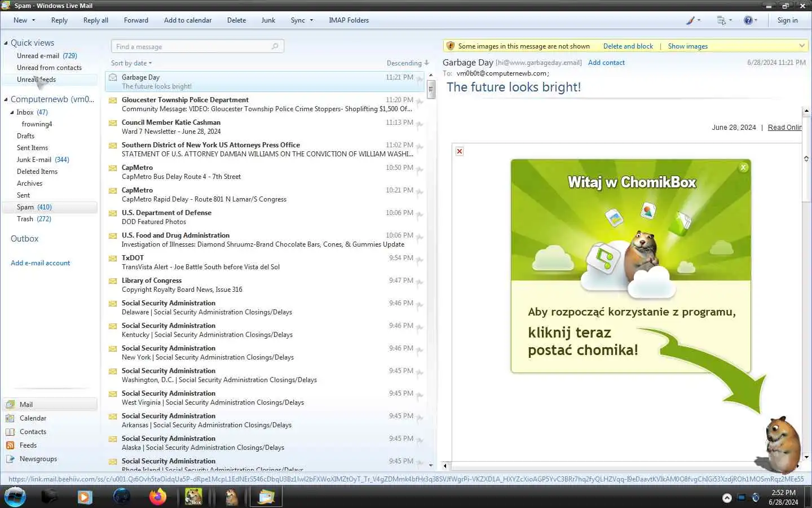
Task: Delete the selected email
Action: pyautogui.click(x=236, y=20)
